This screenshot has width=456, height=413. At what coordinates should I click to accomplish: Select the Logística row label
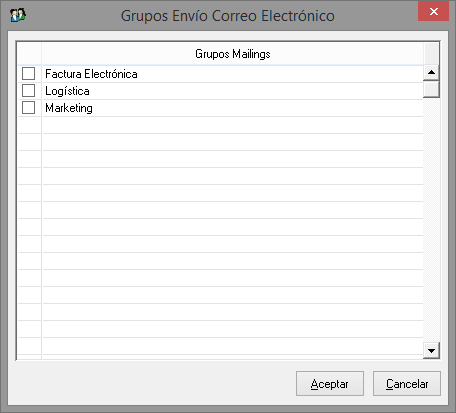pos(67,91)
